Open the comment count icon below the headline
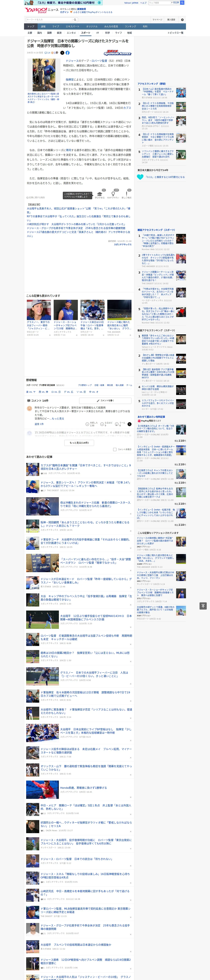The height and width of the screenshot is (980, 210). (47, 53)
